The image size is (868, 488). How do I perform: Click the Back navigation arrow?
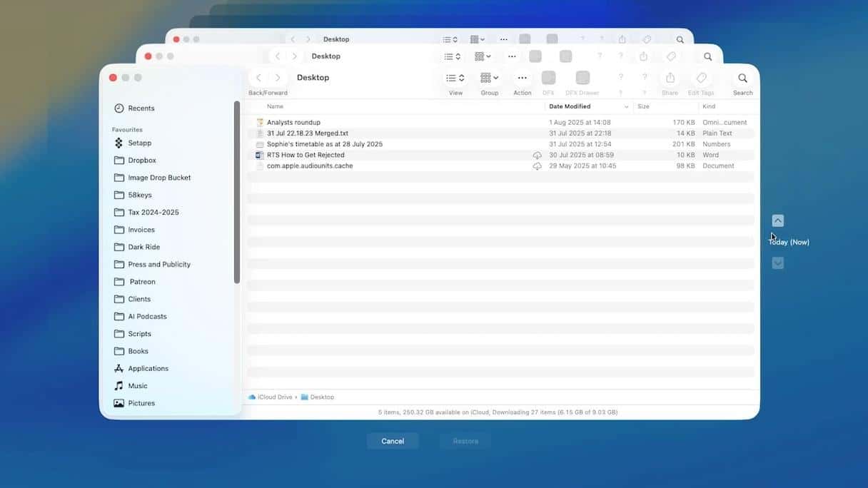pos(258,77)
